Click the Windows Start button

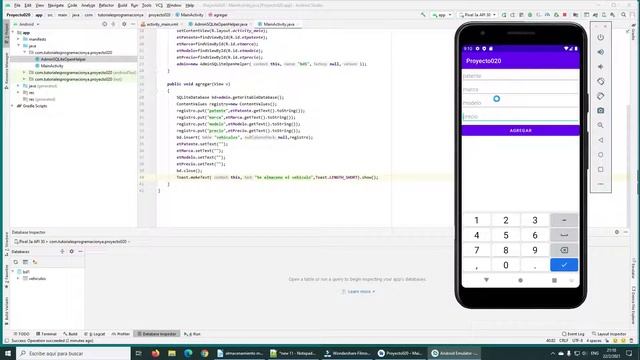(x=8, y=353)
